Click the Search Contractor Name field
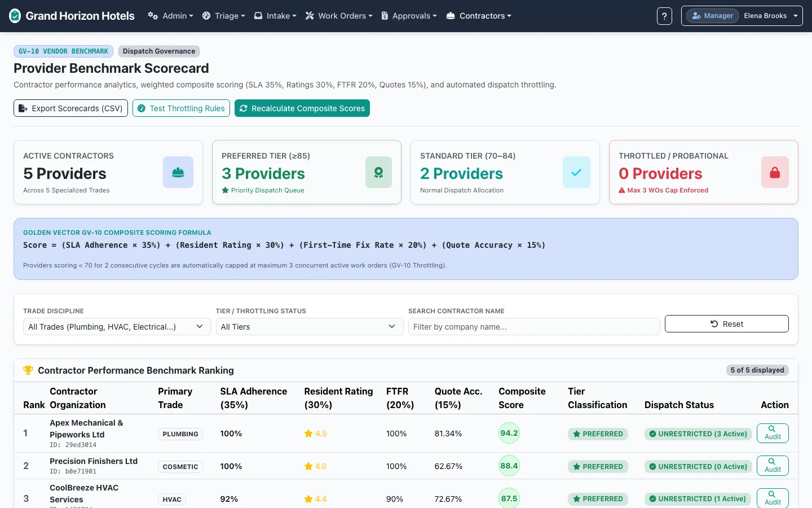812x508 pixels. pyautogui.click(x=534, y=327)
